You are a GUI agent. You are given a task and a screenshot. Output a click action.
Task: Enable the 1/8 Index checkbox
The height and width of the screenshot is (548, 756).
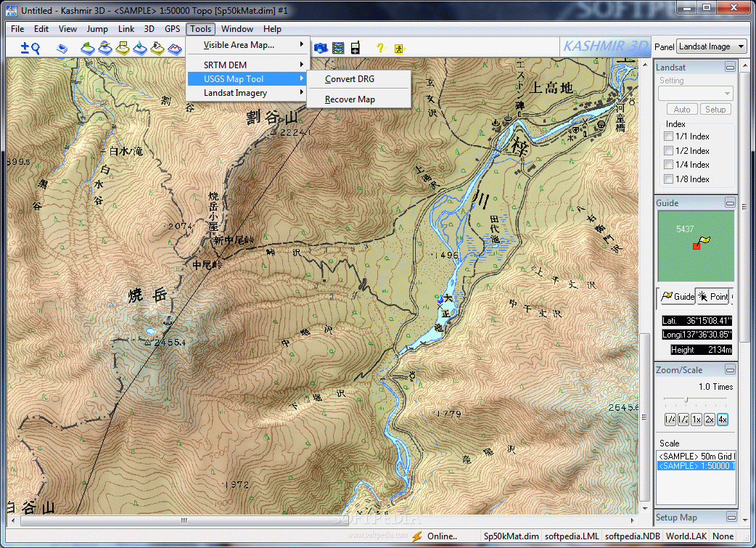668,179
